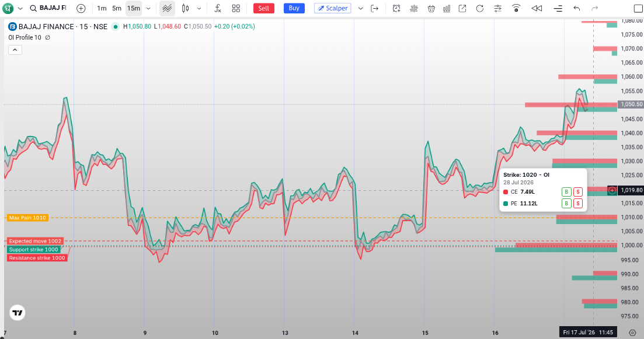Toggle fullscreen with the square icon
This screenshot has height=339, width=644.
[638, 8]
